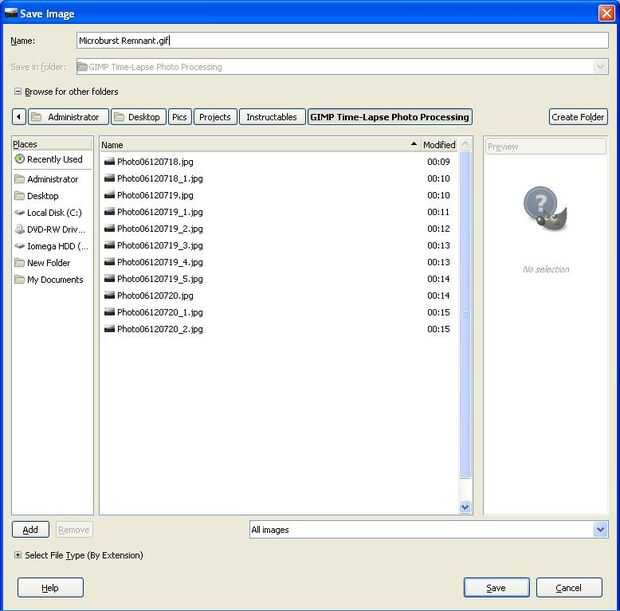Image resolution: width=620 pixels, height=611 pixels.
Task: Sort files by Modified column header
Action: pos(439,145)
